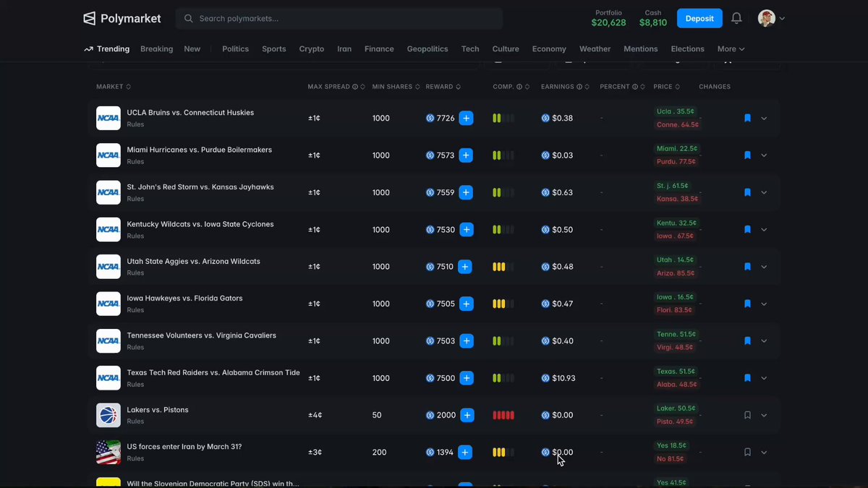
Task: Expand the Utah State vs. Arizona Wildcats row
Action: 764,267
